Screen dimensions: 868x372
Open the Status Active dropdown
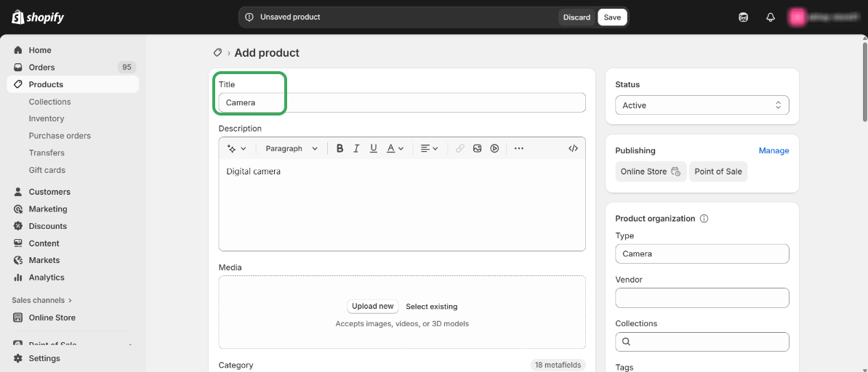pyautogui.click(x=702, y=105)
